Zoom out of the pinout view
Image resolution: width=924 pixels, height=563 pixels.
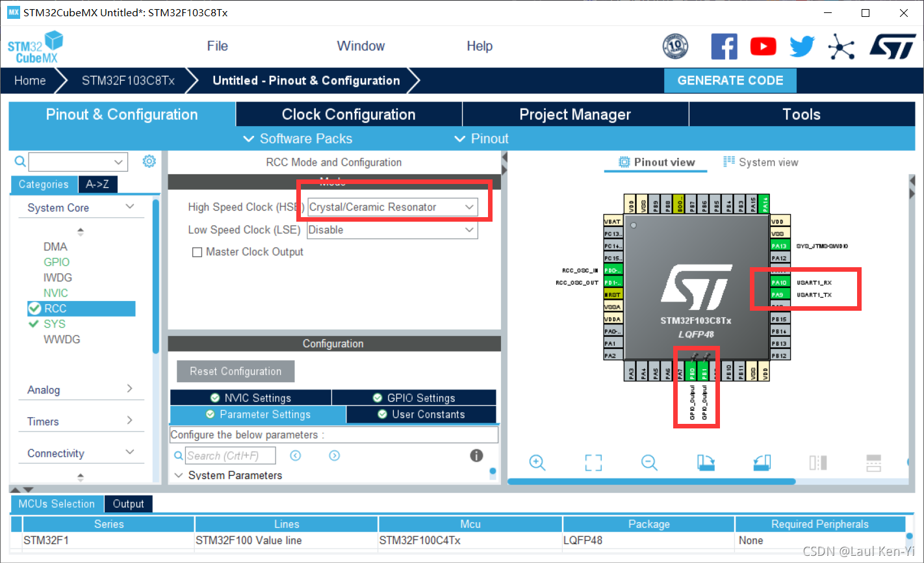click(x=649, y=462)
